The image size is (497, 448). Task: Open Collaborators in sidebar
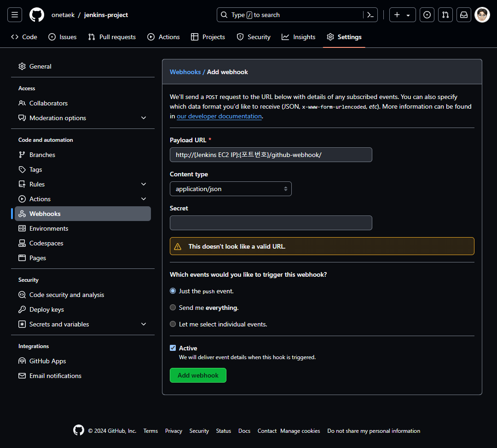83,103
